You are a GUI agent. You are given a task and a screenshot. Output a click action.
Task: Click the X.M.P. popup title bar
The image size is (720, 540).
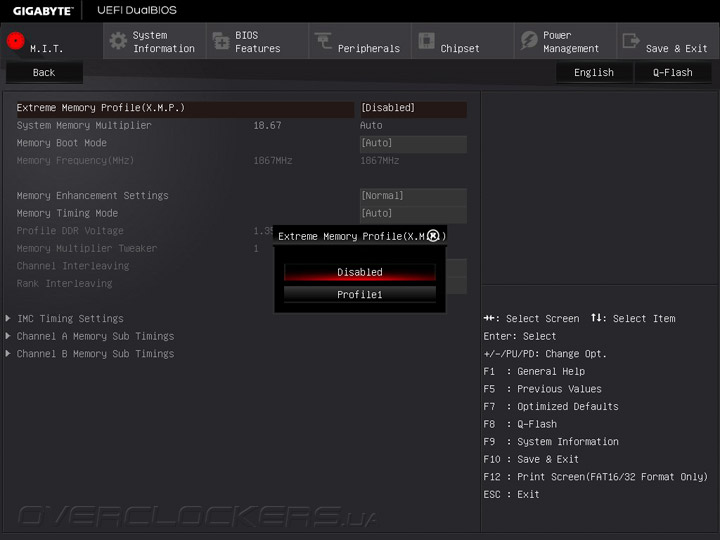click(x=360, y=236)
